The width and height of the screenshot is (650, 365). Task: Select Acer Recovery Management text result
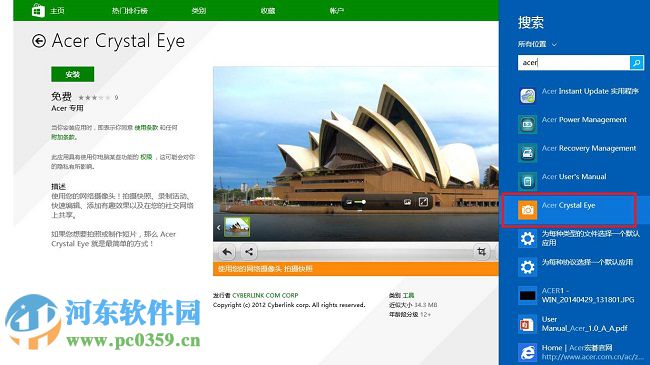pyautogui.click(x=589, y=148)
